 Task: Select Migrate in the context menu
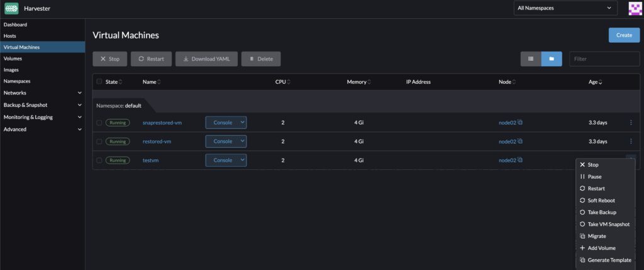[x=597, y=236]
